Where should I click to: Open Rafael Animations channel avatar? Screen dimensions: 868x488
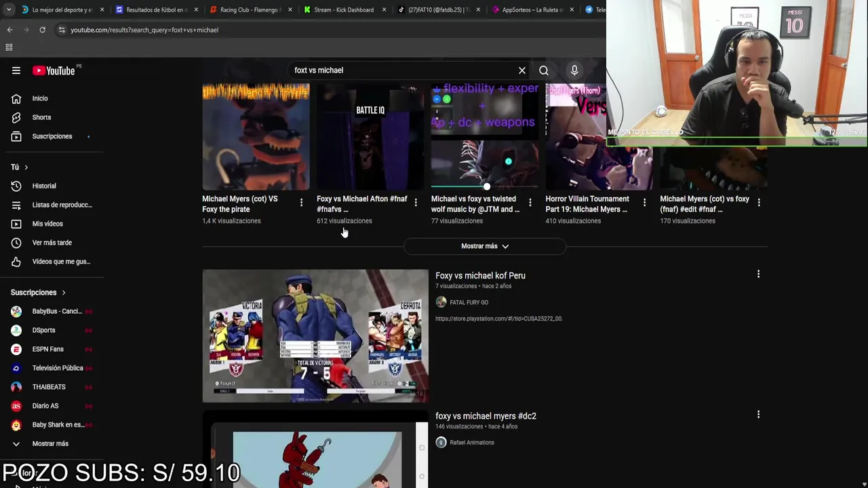pyautogui.click(x=441, y=443)
